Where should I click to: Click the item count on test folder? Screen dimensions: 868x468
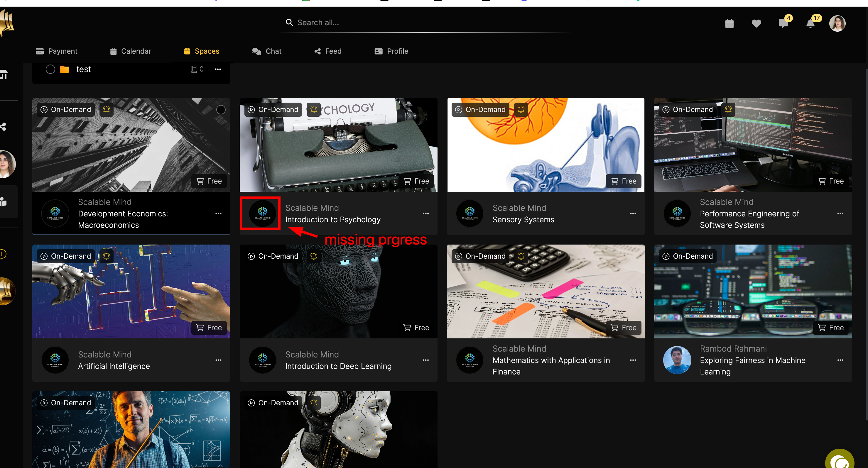tap(197, 69)
